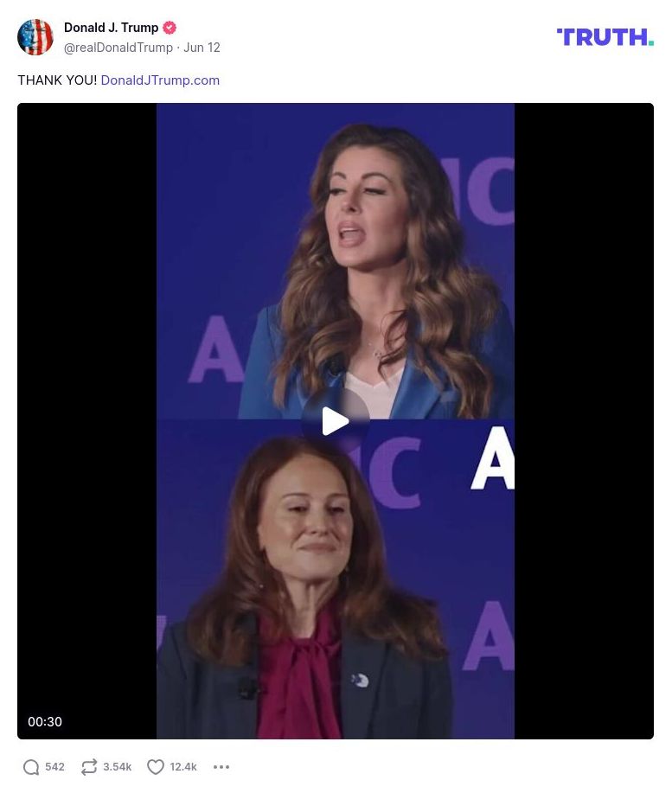
Task: Click the 12.4k likes count
Action: click(183, 767)
